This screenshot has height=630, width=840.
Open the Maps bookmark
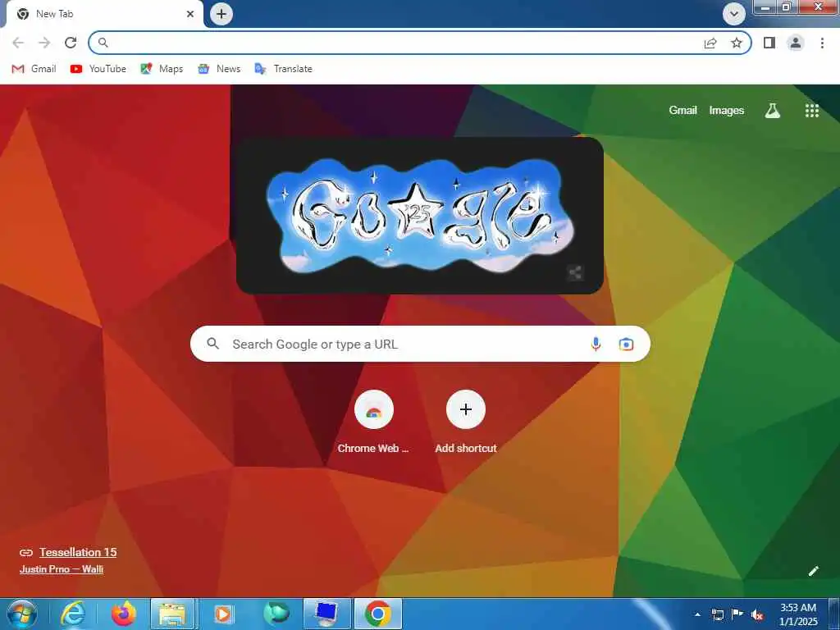point(162,69)
